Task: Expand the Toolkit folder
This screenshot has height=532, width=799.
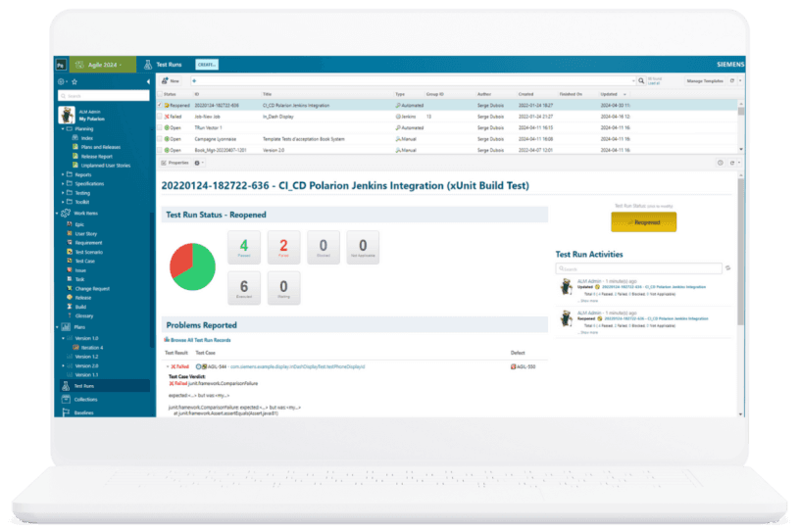Action: 63,202
